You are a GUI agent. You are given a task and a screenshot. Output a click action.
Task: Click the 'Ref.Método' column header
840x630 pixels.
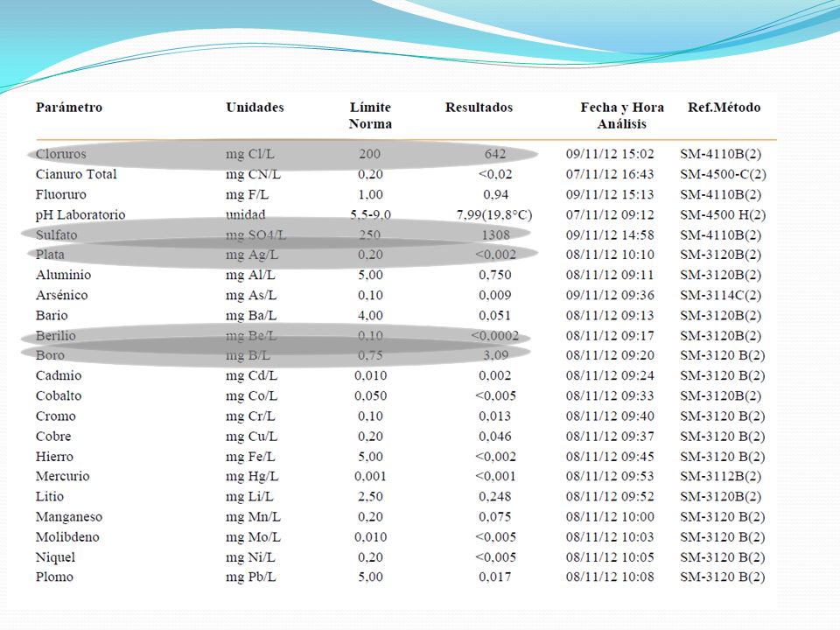coord(724,107)
